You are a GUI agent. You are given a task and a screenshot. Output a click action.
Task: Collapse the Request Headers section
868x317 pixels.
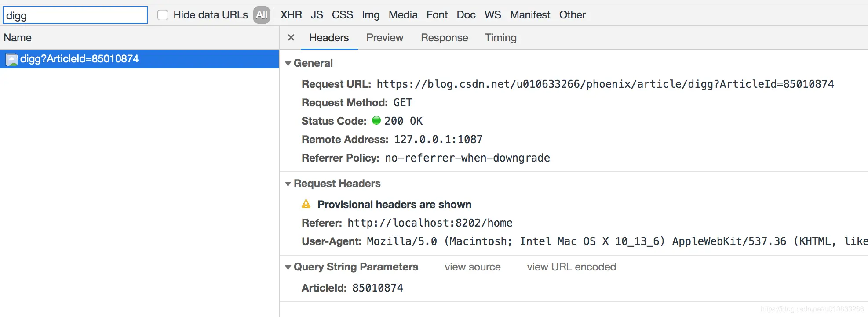[x=288, y=184]
